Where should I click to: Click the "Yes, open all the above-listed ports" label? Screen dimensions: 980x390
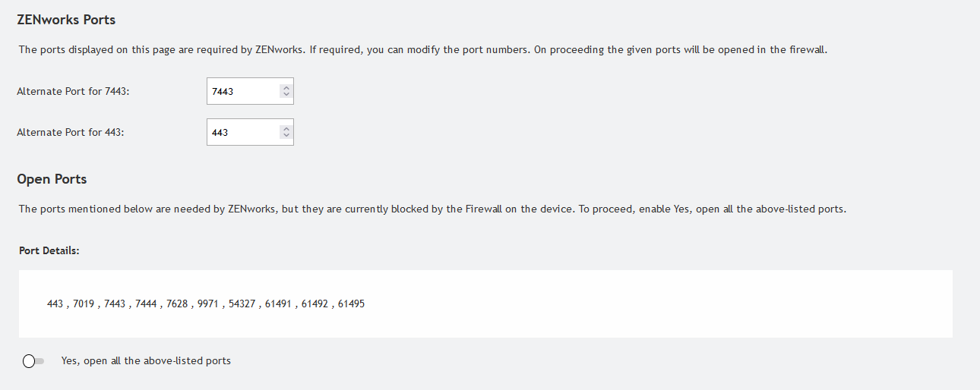click(x=146, y=361)
